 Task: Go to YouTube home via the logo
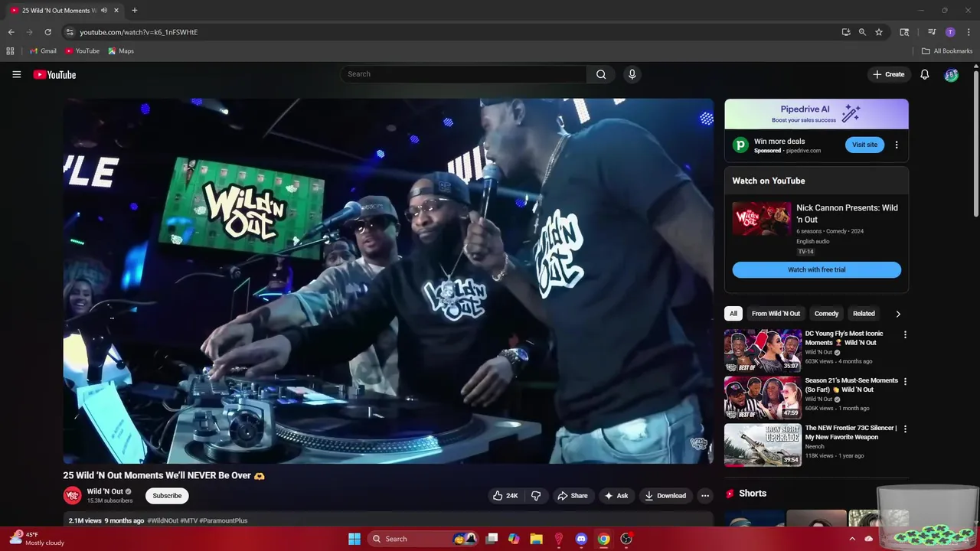click(54, 74)
